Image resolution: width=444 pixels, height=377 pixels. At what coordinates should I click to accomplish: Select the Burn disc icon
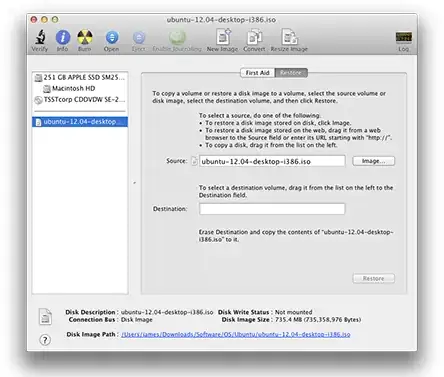point(85,37)
